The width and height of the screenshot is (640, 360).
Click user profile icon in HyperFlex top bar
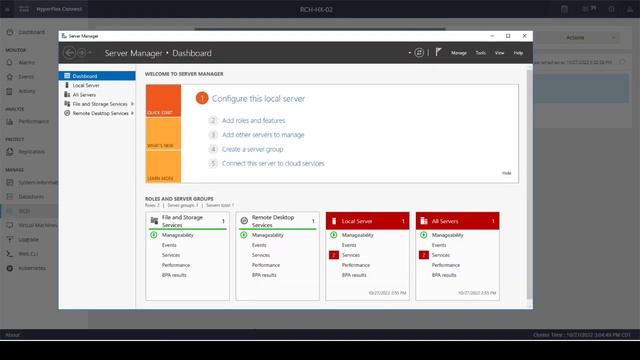click(x=630, y=9)
